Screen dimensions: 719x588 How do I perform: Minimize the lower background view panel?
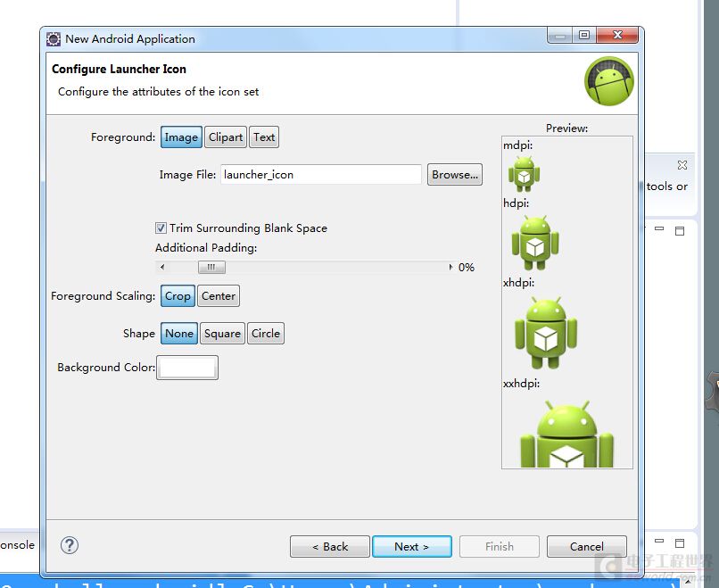click(659, 541)
